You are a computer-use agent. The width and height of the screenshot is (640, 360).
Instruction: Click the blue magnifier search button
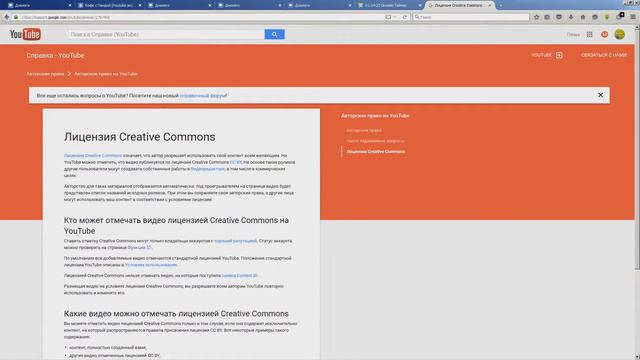coord(274,34)
